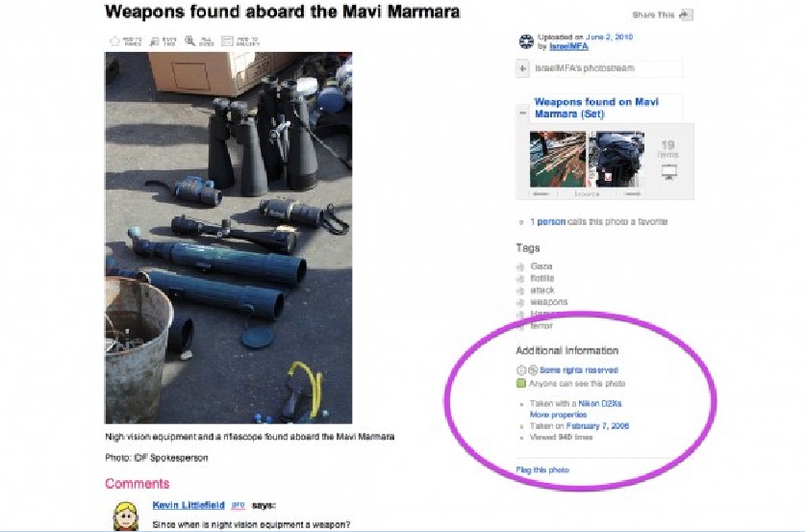Click the Flag this photo link

542,469
